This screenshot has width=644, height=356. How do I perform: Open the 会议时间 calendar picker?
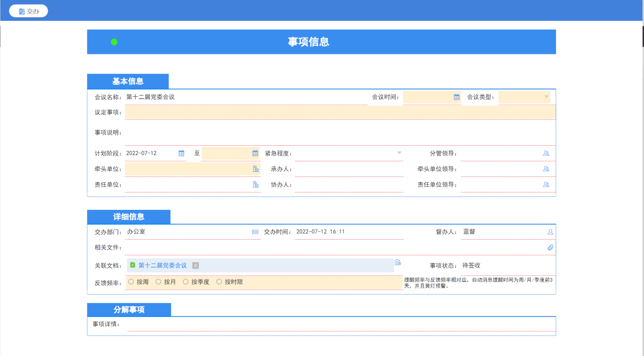pyautogui.click(x=456, y=97)
